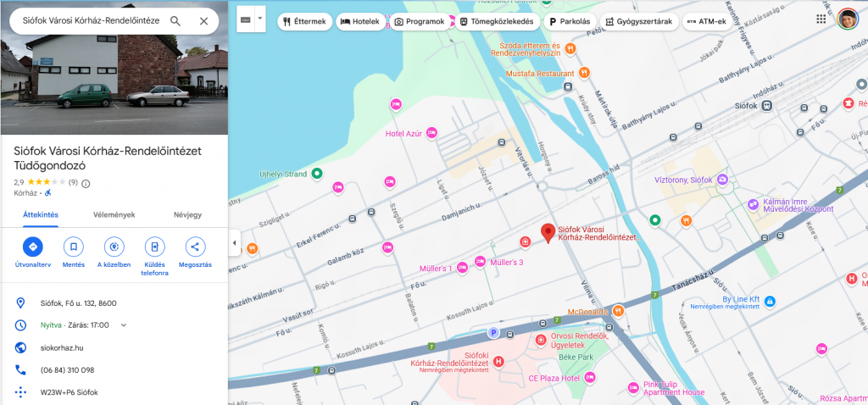Click the Szoda étterem restaurant marker
The image size is (868, 405).
click(572, 50)
